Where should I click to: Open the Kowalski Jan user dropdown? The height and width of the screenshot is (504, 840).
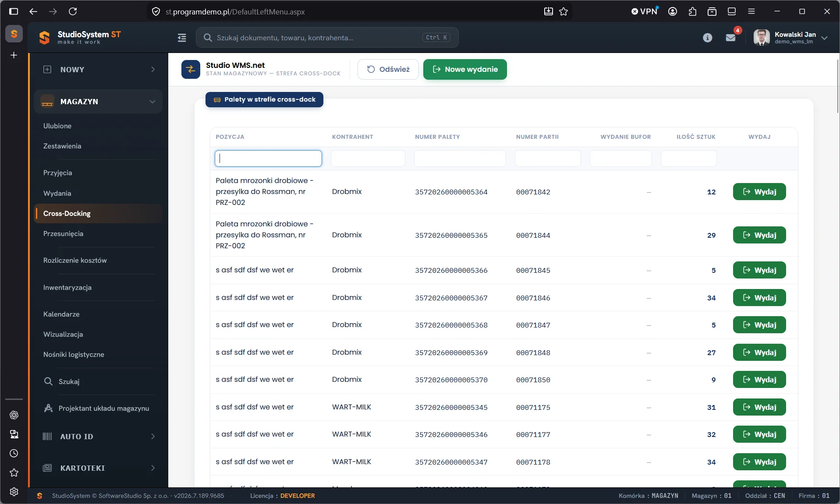point(790,38)
